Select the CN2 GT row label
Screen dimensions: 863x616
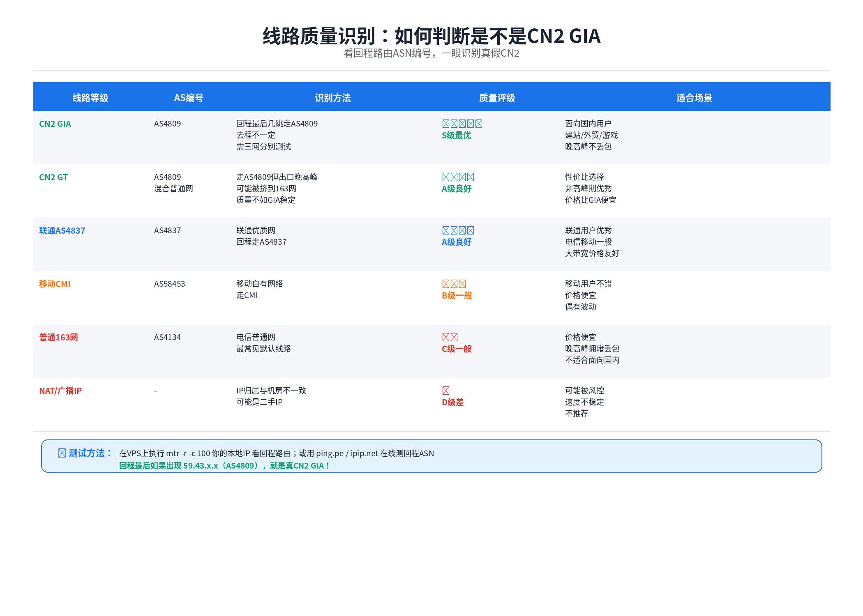(53, 177)
